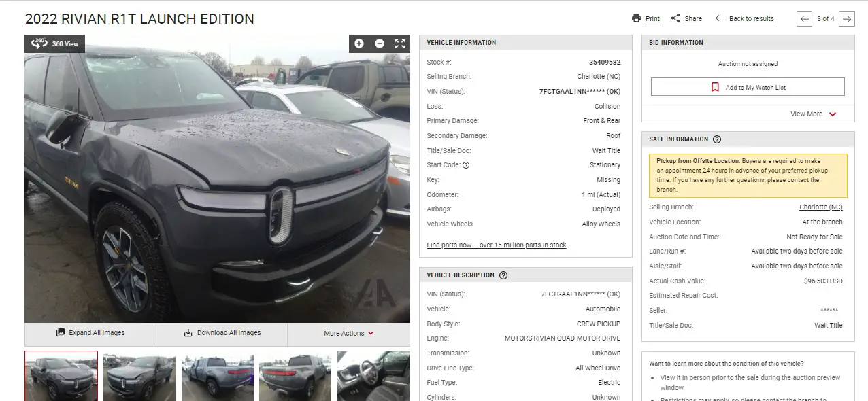Download All Images button
The height and width of the screenshot is (401, 868).
coord(222,333)
